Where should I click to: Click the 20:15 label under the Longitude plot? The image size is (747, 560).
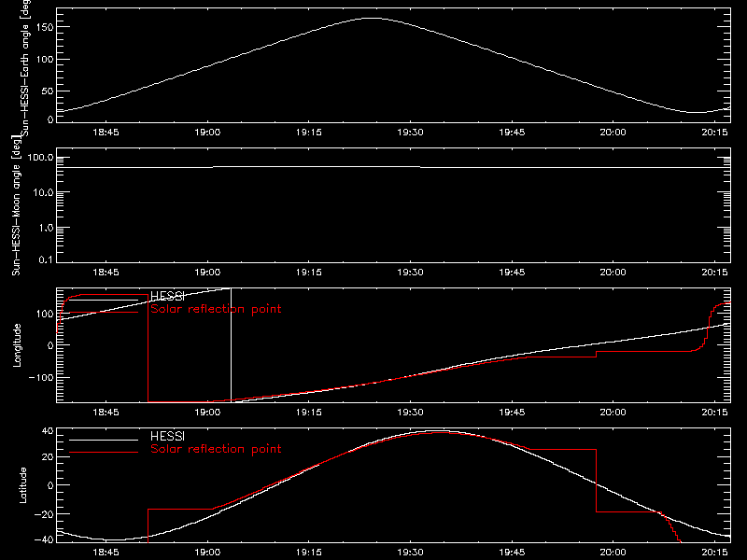coord(714,413)
